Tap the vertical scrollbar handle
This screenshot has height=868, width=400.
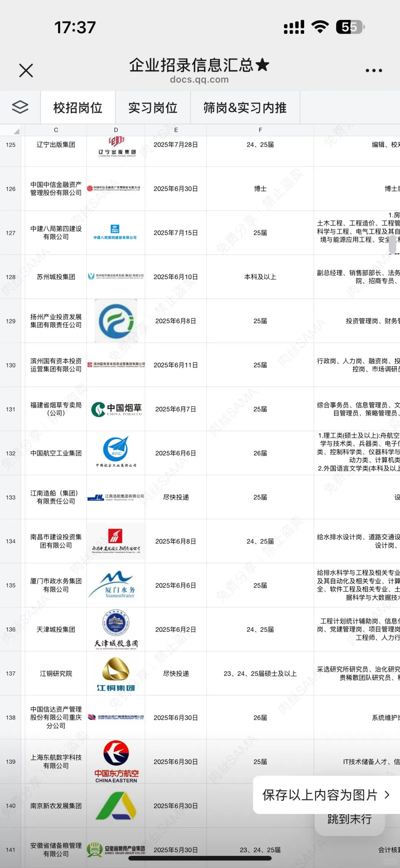[393, 244]
